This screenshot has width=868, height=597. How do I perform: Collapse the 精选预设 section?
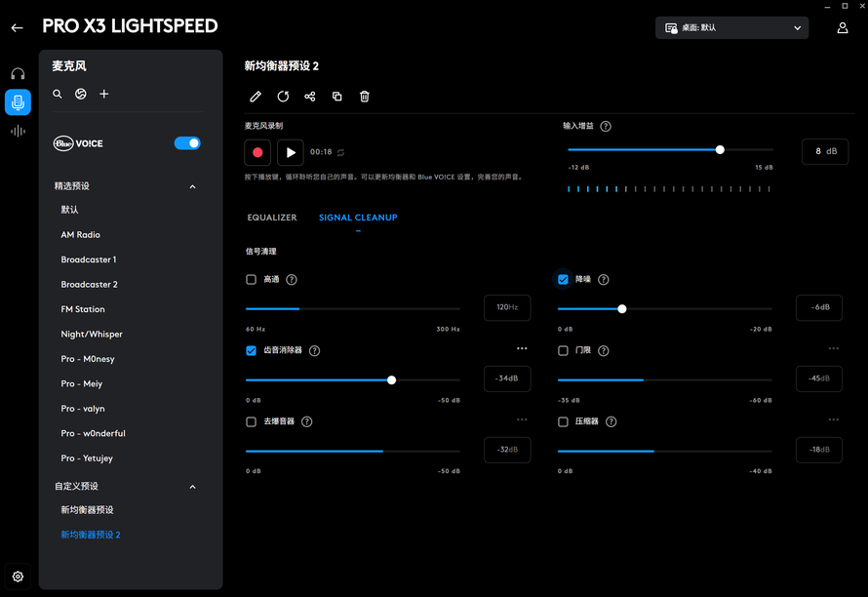point(193,186)
